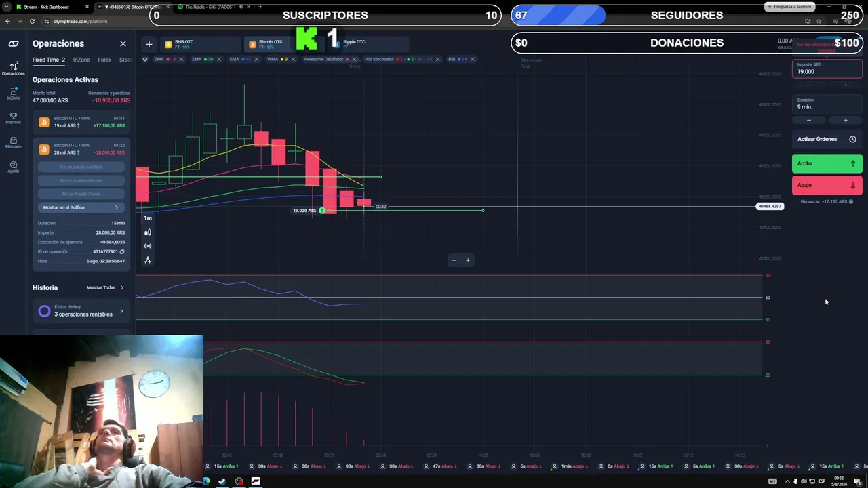868x488 pixels.
Task: Edit the Importe ARS amount field
Action: tap(827, 68)
